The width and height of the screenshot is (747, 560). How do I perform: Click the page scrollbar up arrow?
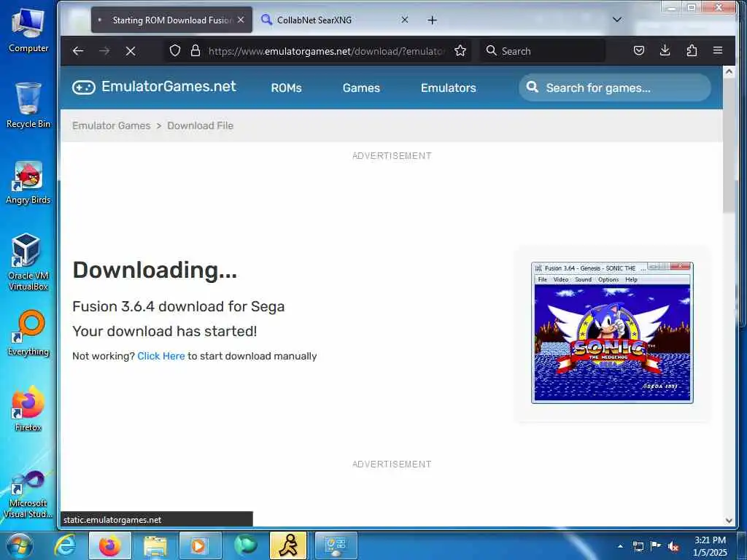729,72
